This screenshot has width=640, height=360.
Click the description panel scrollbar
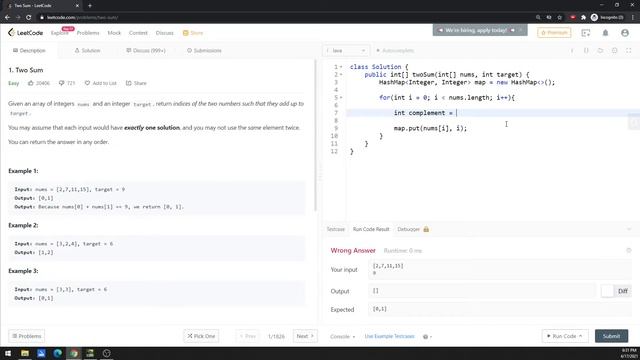[316, 136]
